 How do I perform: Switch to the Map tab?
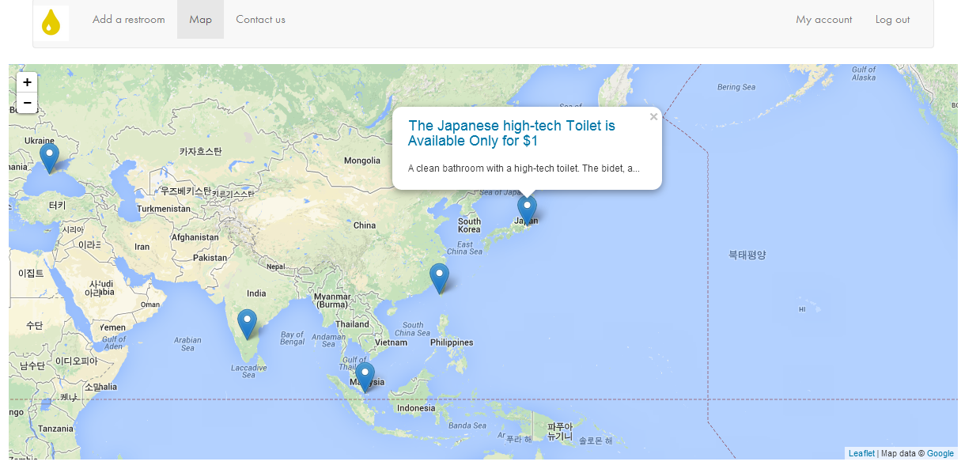click(x=200, y=20)
